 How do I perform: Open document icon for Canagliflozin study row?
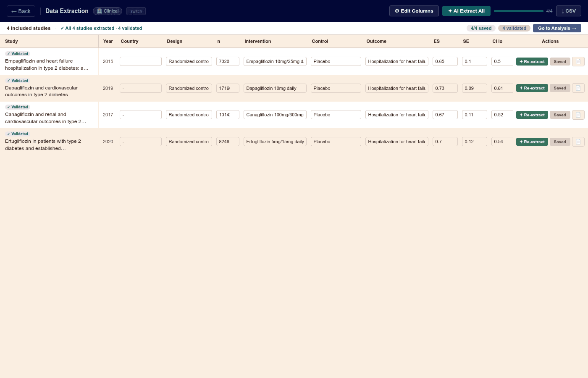pyautogui.click(x=578, y=115)
